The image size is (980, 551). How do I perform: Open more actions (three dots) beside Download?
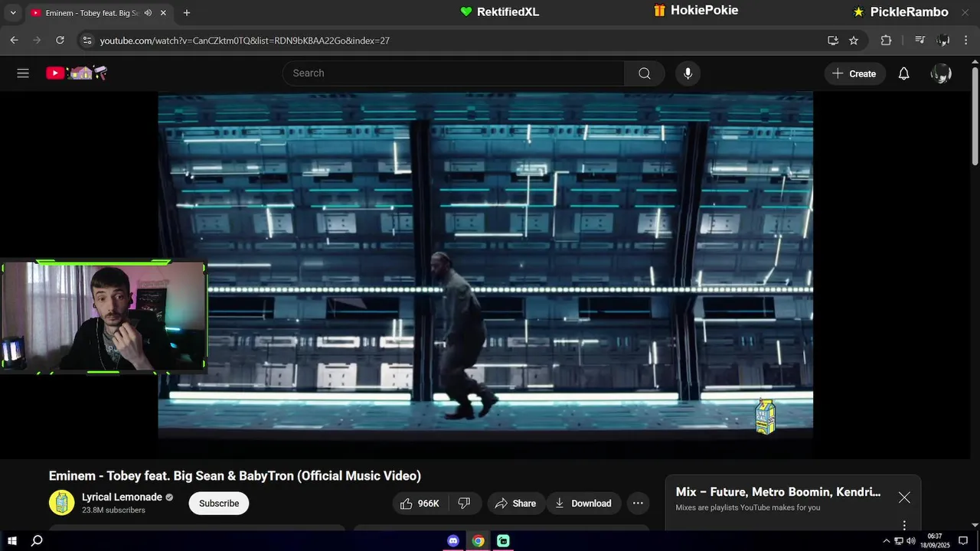(638, 503)
